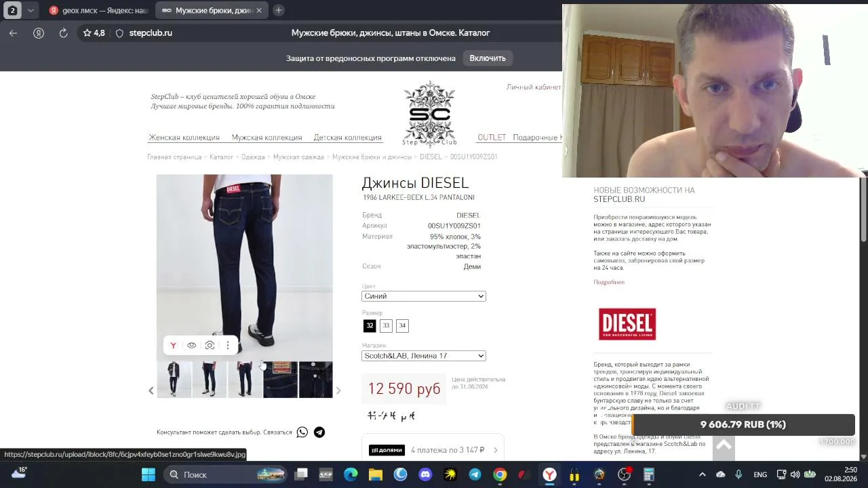The image size is (868, 488).
Task: Open 'Личный кабинет' link
Action: (534, 87)
